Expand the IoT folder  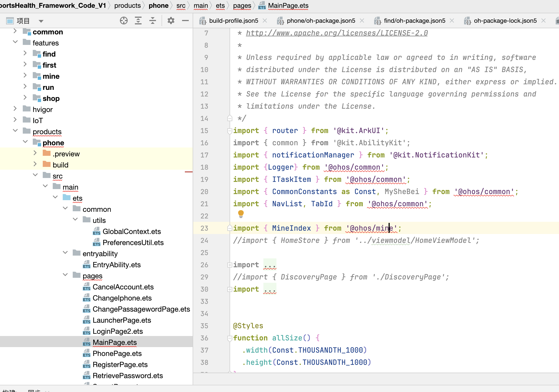click(x=15, y=120)
